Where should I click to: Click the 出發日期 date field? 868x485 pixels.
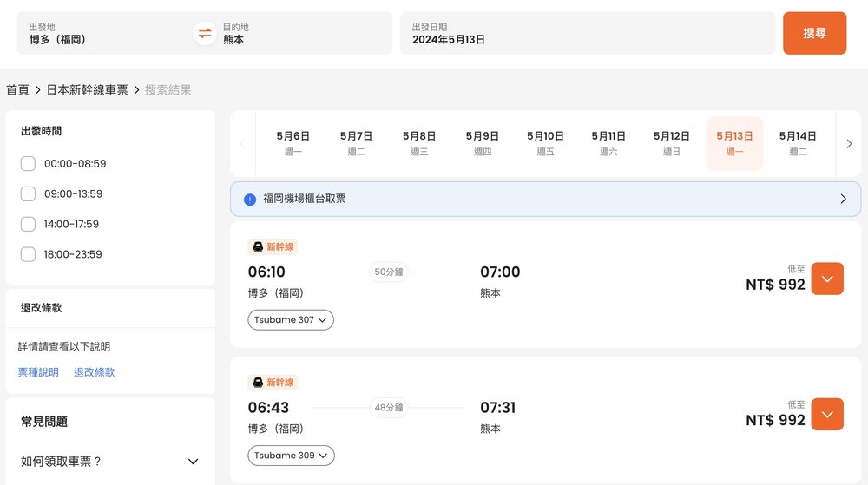coord(587,34)
